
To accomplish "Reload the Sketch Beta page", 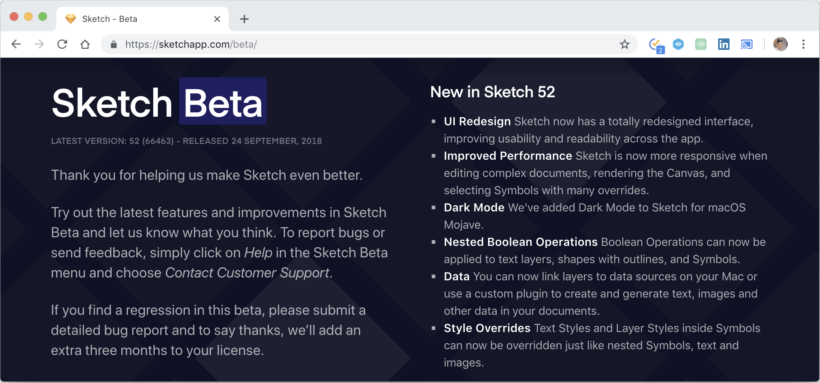I will coord(62,44).
